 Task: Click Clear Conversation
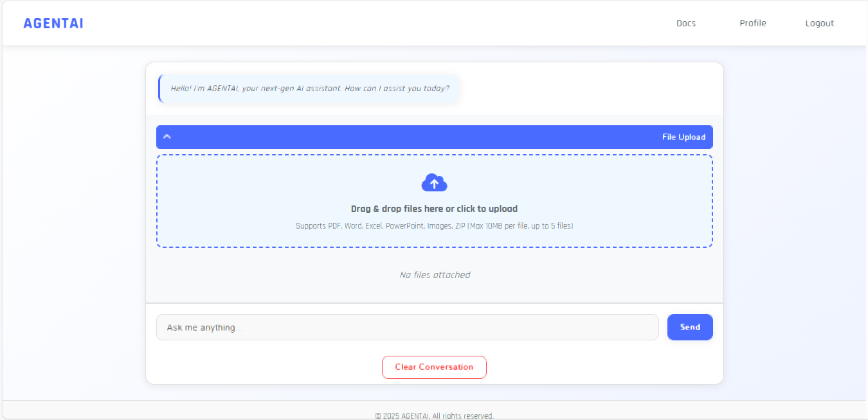point(434,367)
